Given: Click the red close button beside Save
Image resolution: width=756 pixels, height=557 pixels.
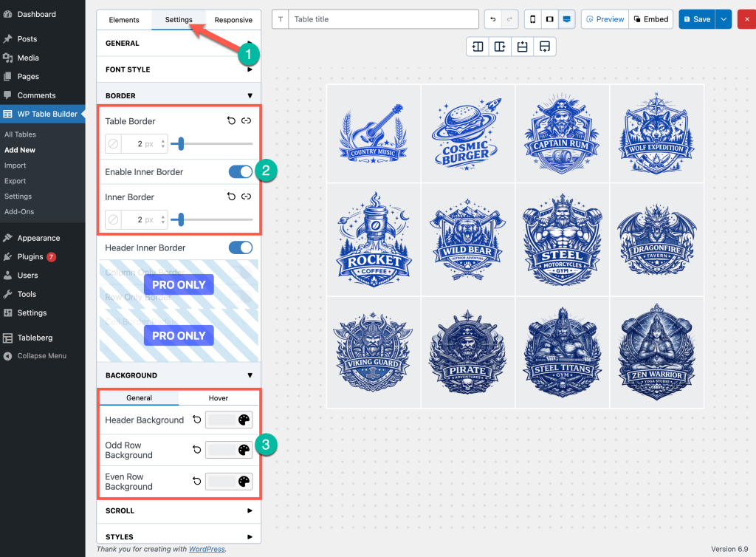Looking at the screenshot, I should coord(746,19).
